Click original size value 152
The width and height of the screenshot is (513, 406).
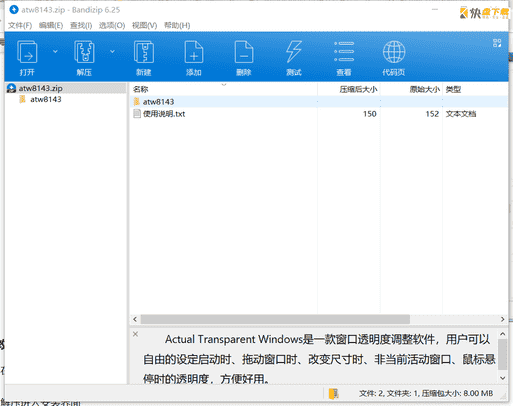click(432, 114)
